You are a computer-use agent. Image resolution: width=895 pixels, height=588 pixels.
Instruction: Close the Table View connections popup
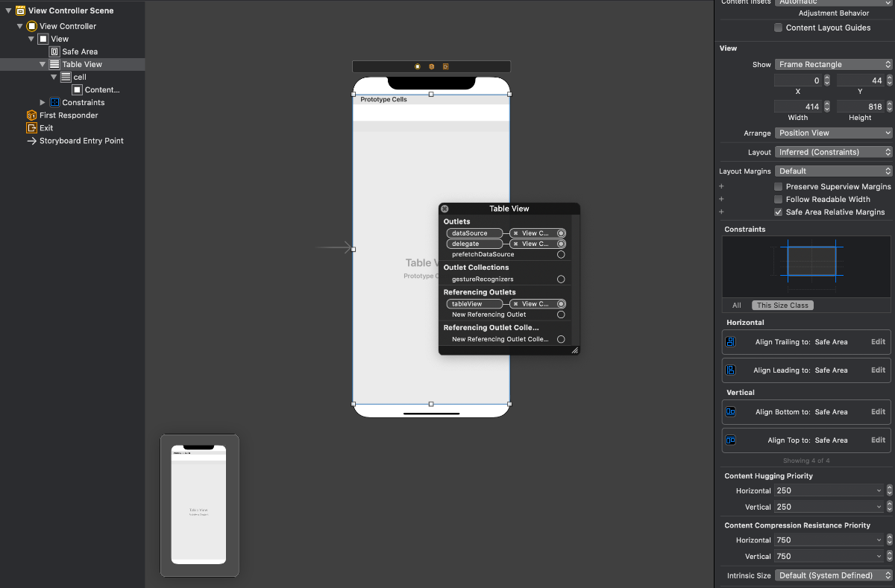pos(445,209)
